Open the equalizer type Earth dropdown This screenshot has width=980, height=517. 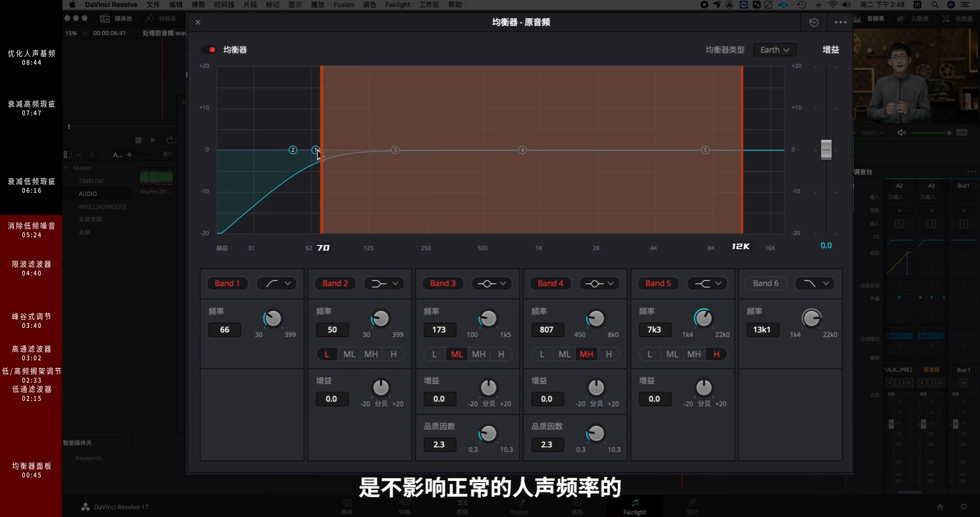point(774,50)
